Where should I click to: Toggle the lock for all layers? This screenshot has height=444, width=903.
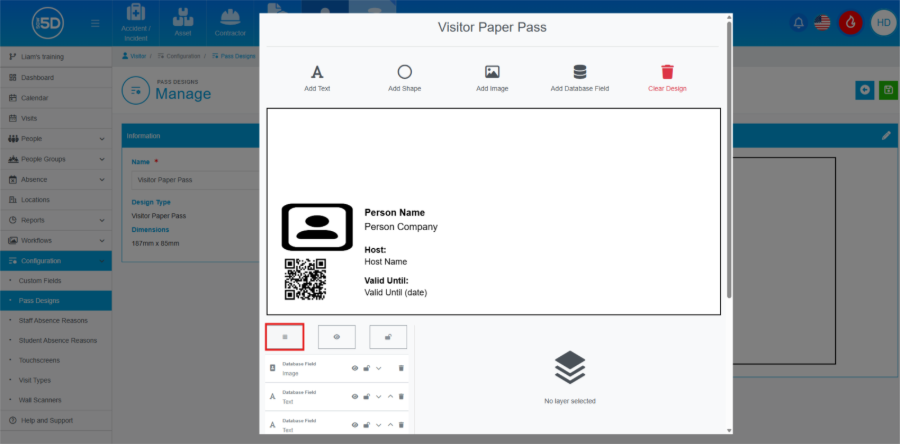tap(388, 337)
